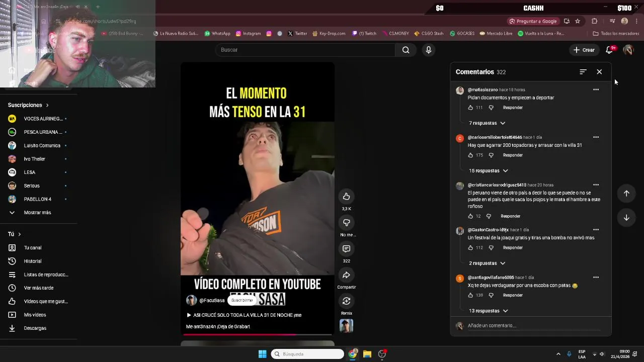
Task: Close the Comentarios panel
Action: coord(599,72)
